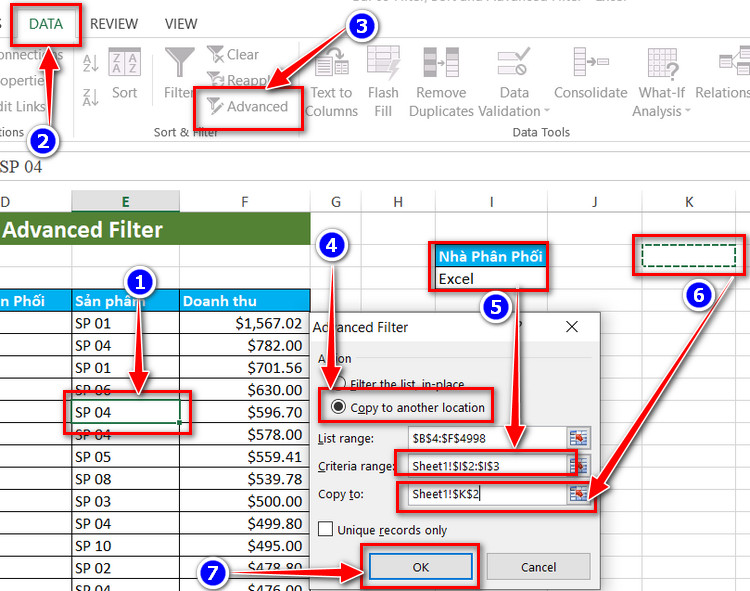The height and width of the screenshot is (591, 750).
Task: Select column J header
Action: (595, 202)
